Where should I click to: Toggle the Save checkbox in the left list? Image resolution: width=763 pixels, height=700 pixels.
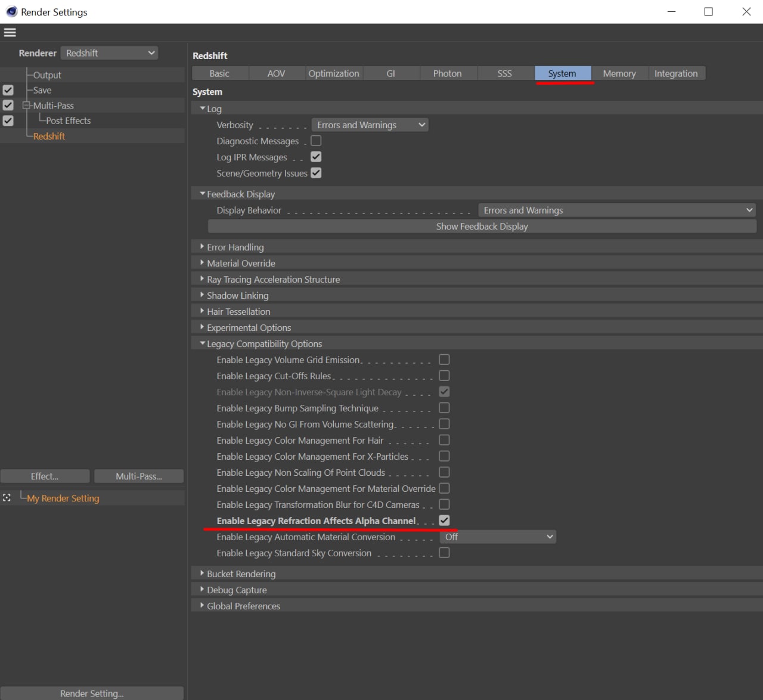[x=8, y=90]
